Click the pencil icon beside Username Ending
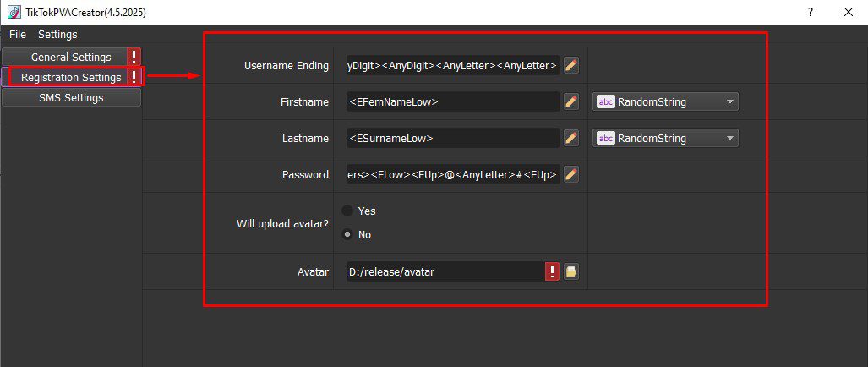 tap(571, 65)
